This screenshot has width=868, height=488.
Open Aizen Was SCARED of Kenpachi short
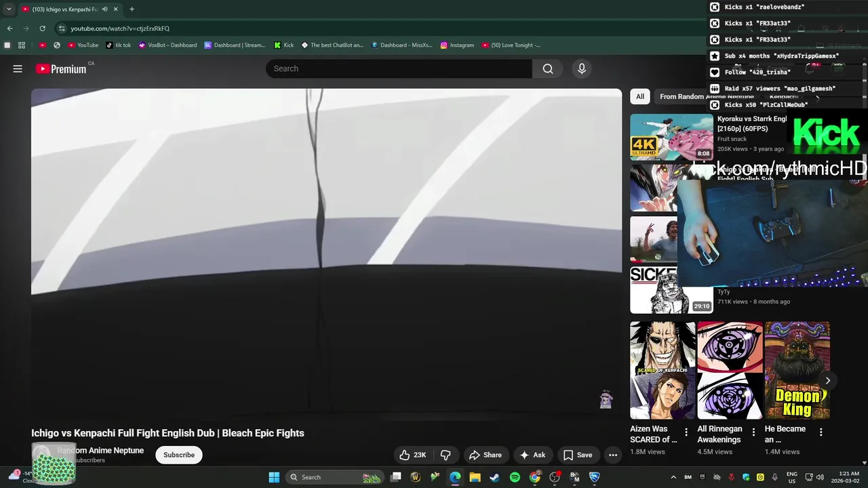point(663,370)
